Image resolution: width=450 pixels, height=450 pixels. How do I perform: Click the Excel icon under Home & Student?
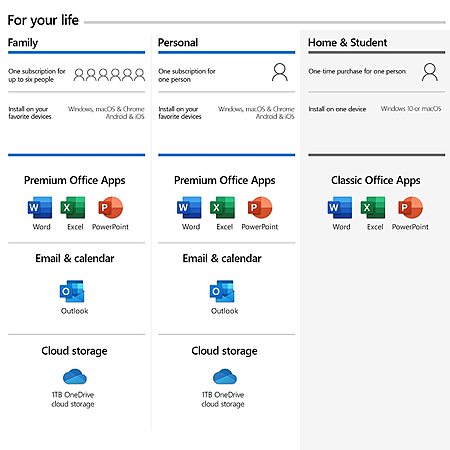click(373, 207)
